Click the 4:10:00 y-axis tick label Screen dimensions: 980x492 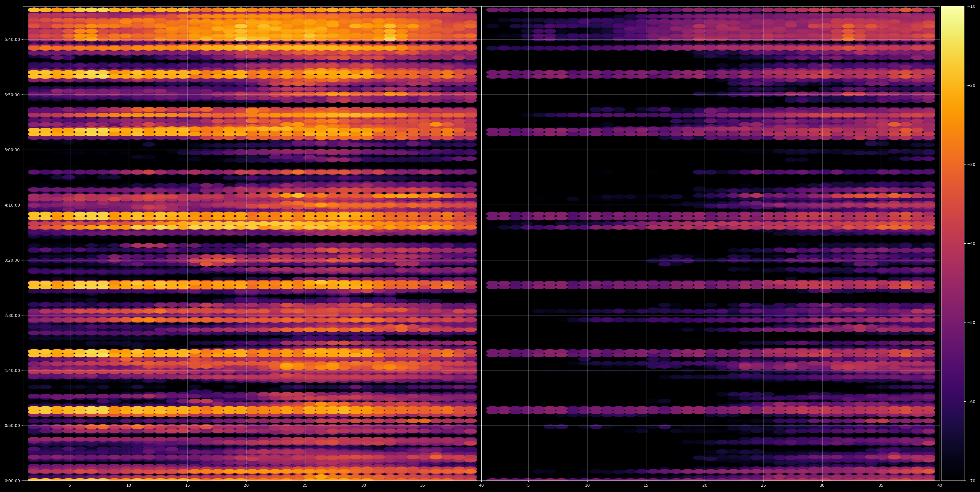12,205
